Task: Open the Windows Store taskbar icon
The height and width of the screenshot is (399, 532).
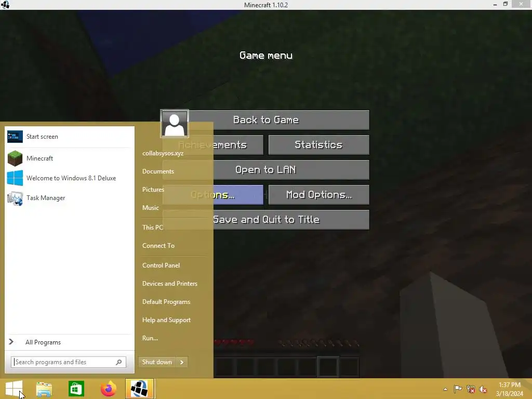Action: coord(76,389)
